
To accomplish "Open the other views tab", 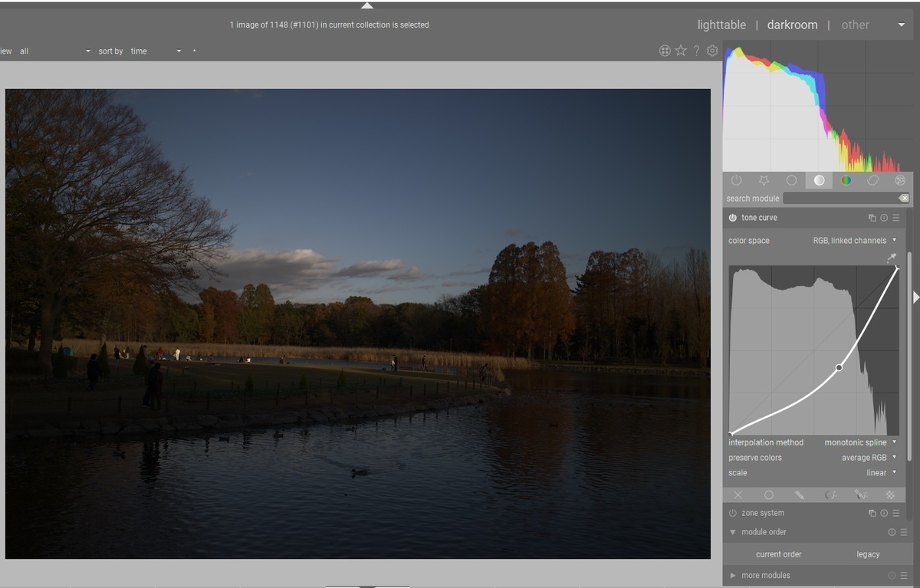I will tap(855, 25).
